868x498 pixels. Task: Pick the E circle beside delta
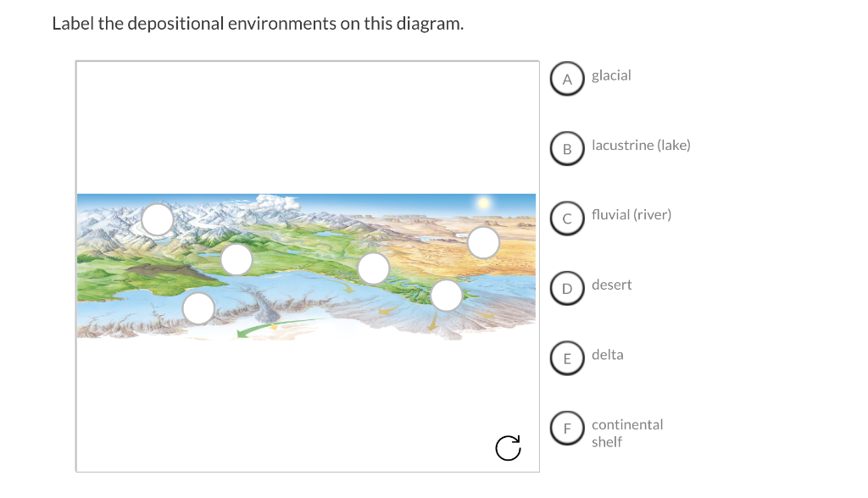(x=567, y=358)
